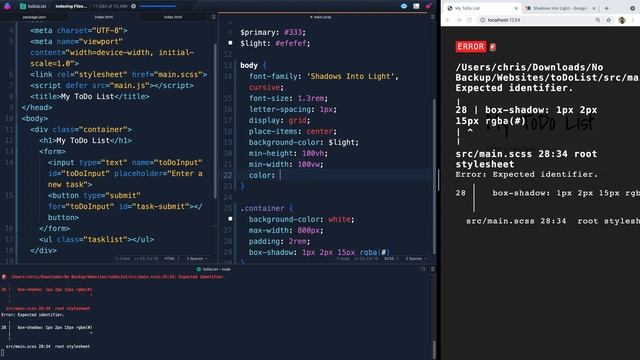Open the browser profile avatar
Image resolution: width=640 pixels, height=360 pixels.
[x=622, y=20]
